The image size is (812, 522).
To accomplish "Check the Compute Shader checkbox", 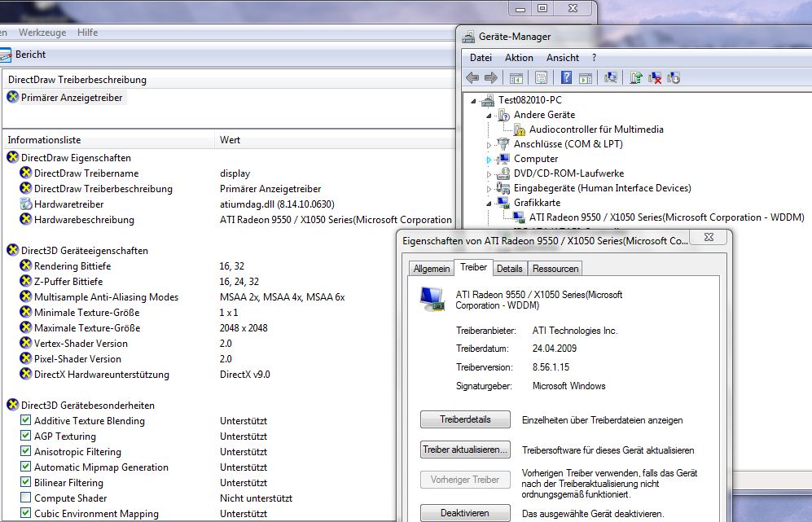I will pos(25,498).
